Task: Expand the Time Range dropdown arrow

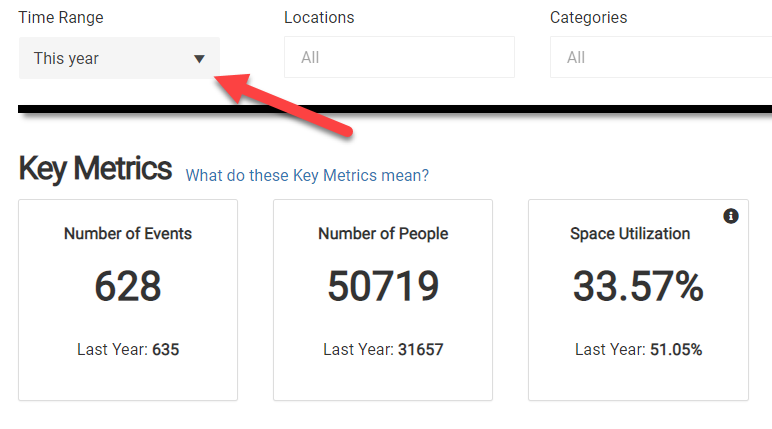Action: 199,59
